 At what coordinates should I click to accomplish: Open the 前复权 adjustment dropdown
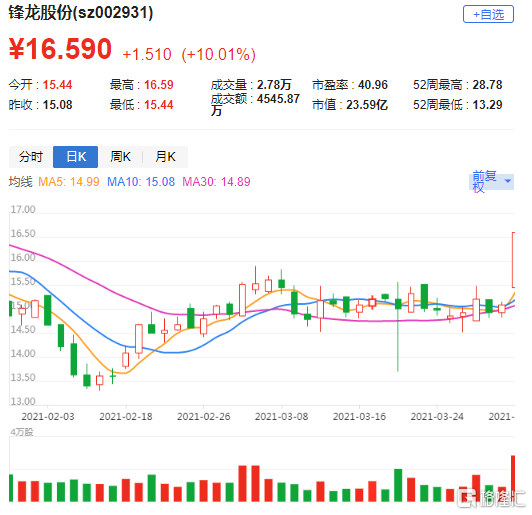pos(492,182)
